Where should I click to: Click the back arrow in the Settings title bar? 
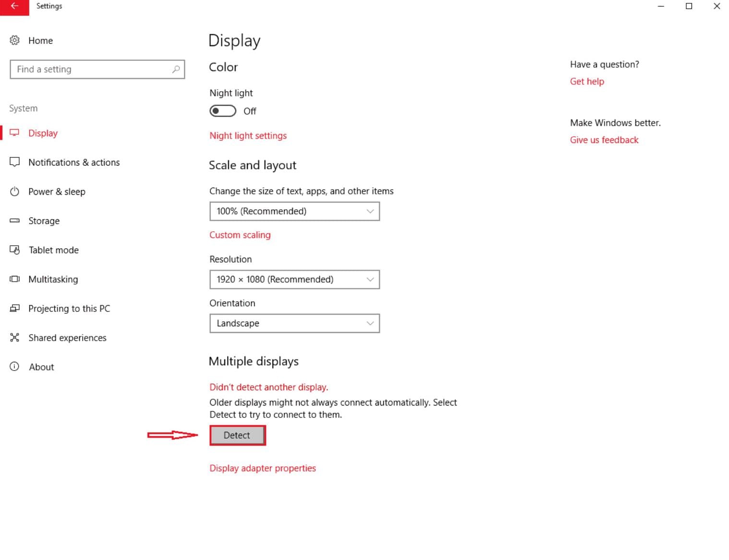click(14, 7)
